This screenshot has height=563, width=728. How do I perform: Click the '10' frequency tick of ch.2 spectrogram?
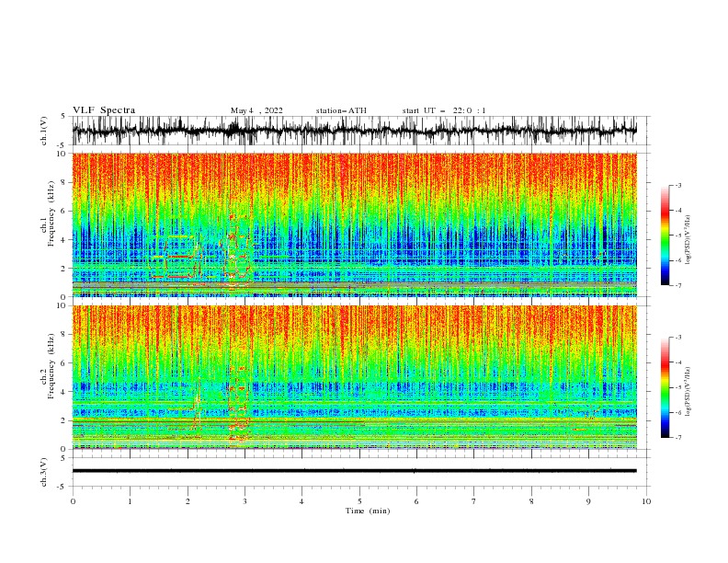62,305
